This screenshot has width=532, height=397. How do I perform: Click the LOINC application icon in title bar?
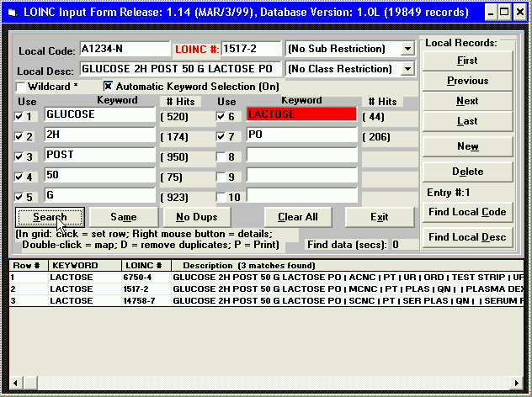tap(13, 13)
